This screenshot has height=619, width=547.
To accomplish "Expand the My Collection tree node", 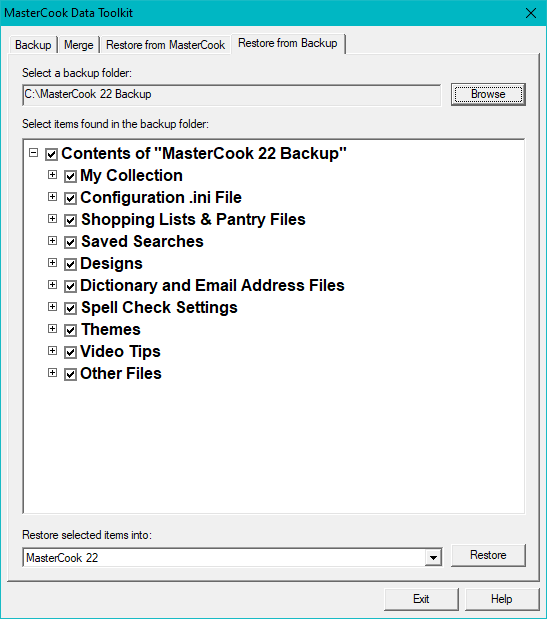I will [x=52, y=174].
